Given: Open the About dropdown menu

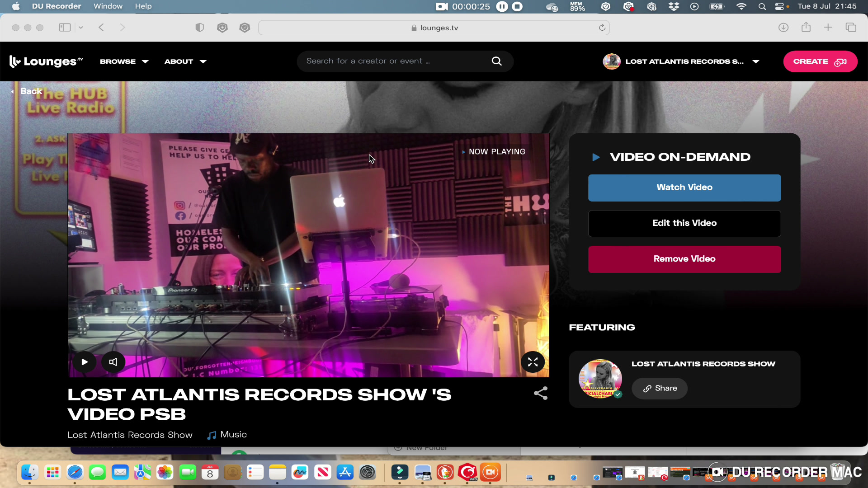Looking at the screenshot, I should point(185,61).
